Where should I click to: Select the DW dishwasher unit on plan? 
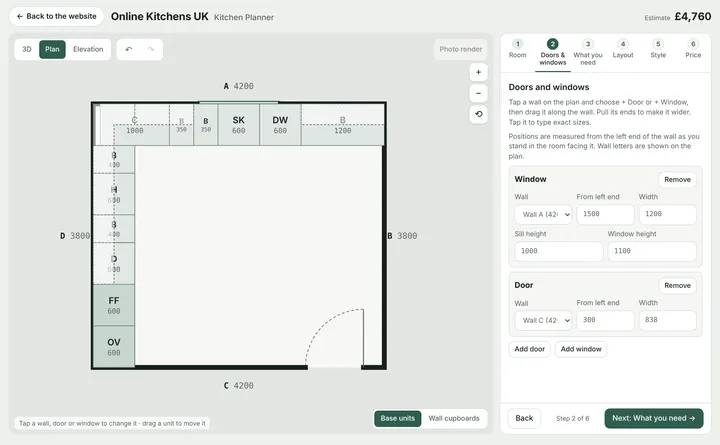(x=280, y=124)
